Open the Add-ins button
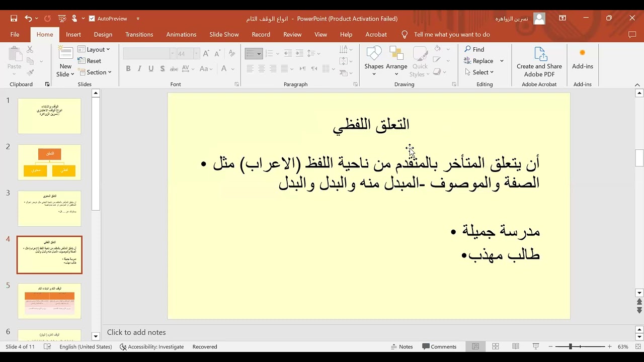 583,59
